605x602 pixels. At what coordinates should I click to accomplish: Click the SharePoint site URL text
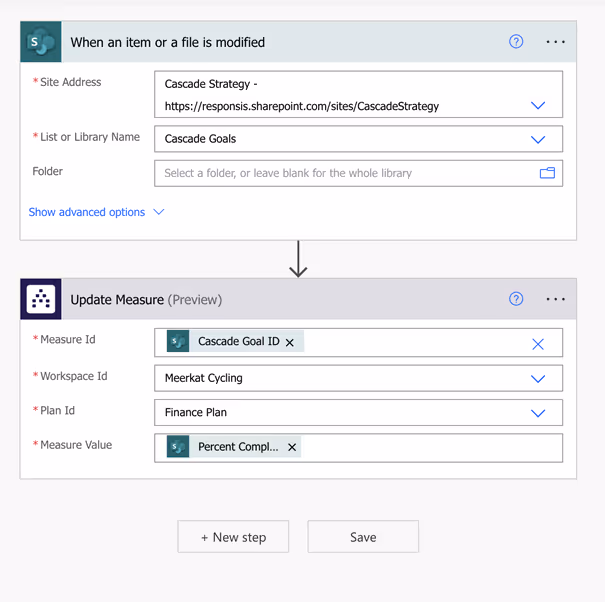click(x=302, y=106)
